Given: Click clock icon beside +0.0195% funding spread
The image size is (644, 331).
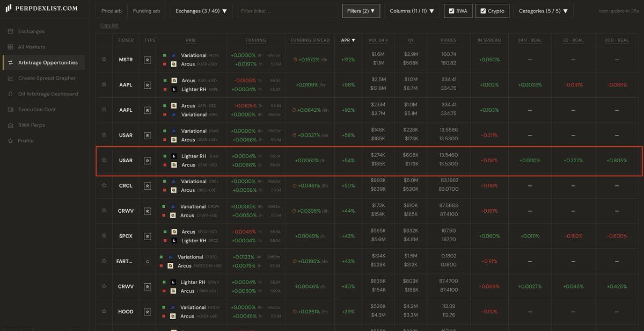Looking at the screenshot, I should pyautogui.click(x=295, y=262).
